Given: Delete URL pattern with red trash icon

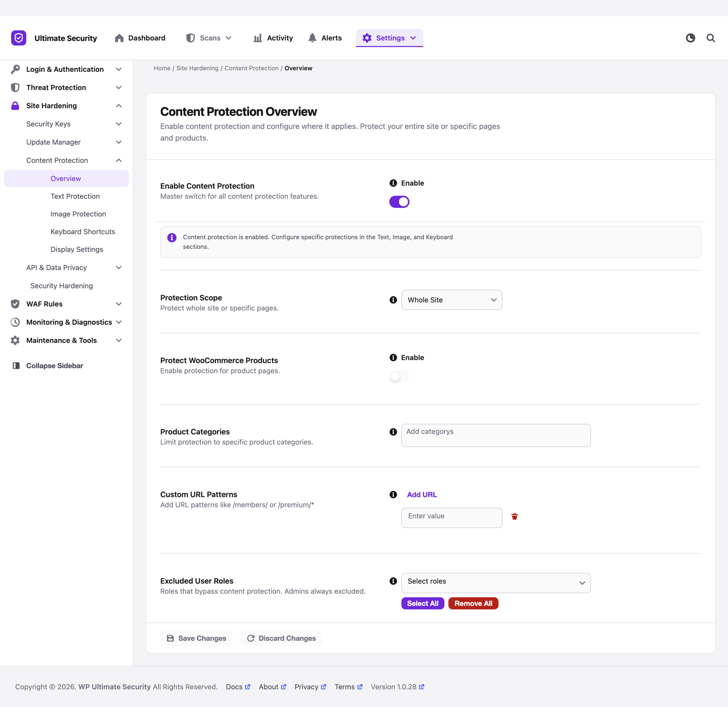Looking at the screenshot, I should point(514,516).
